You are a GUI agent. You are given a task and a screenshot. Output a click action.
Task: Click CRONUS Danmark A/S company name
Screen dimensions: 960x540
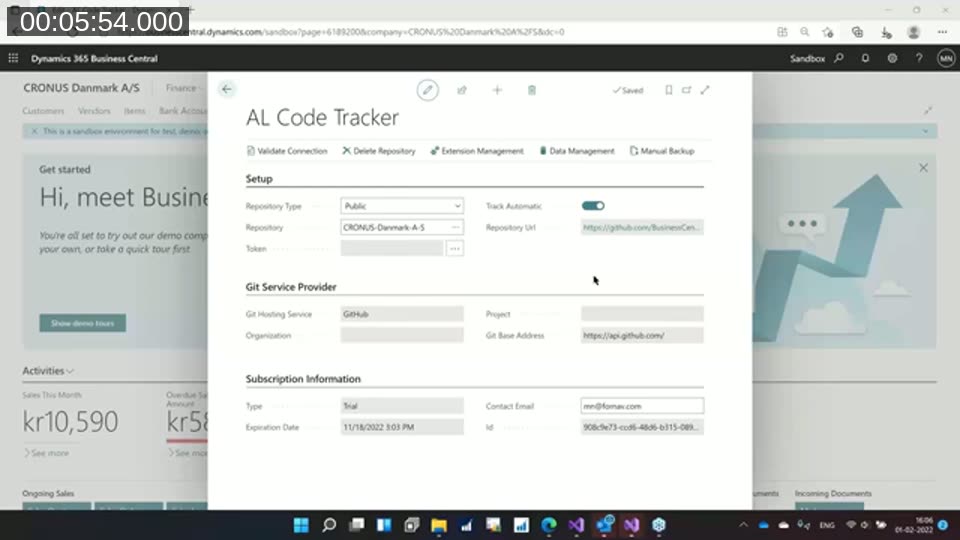coord(81,88)
